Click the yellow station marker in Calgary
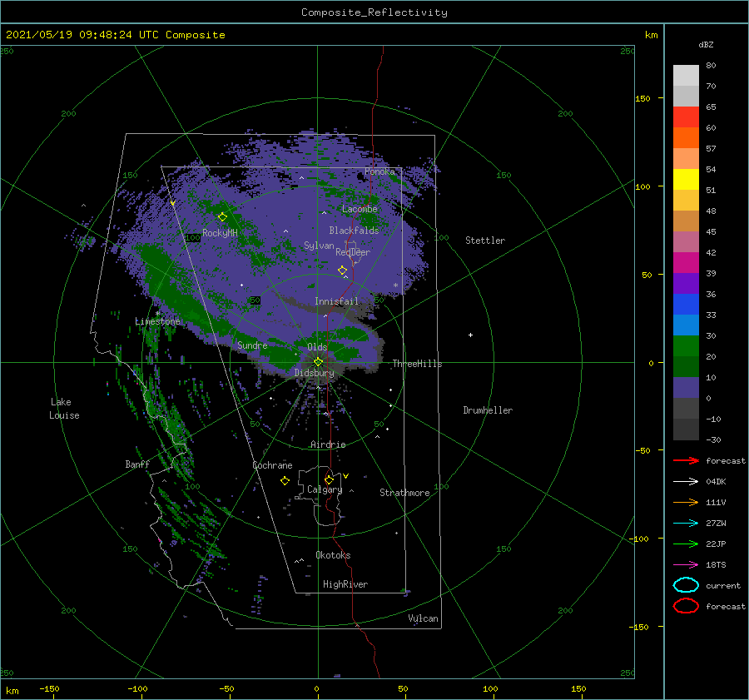 329,479
